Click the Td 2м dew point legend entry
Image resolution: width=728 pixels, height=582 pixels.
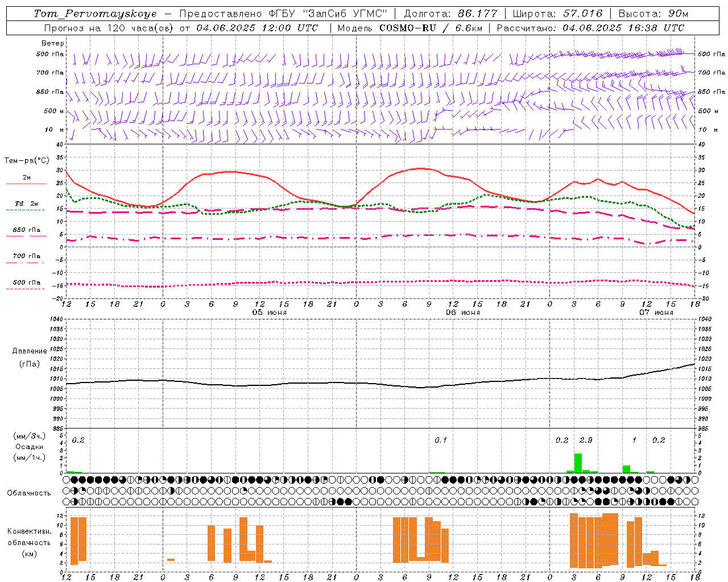[x=27, y=203]
